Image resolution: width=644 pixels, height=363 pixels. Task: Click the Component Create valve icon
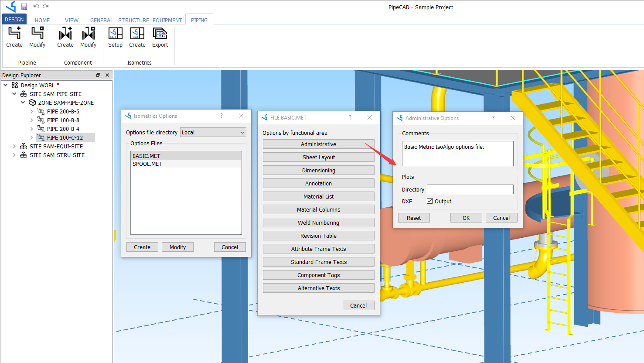65,33
